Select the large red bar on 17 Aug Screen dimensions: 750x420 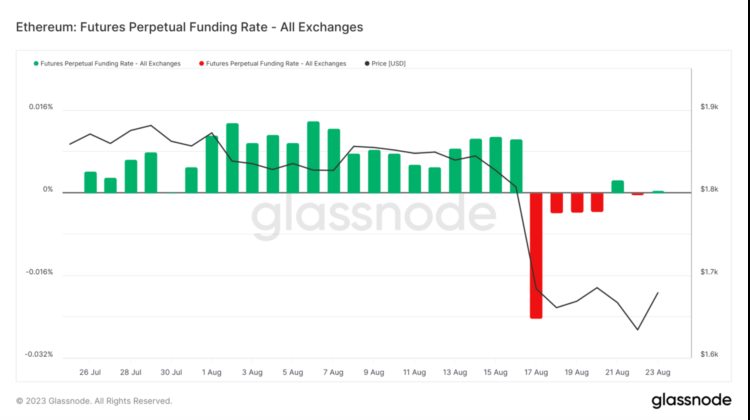point(535,255)
